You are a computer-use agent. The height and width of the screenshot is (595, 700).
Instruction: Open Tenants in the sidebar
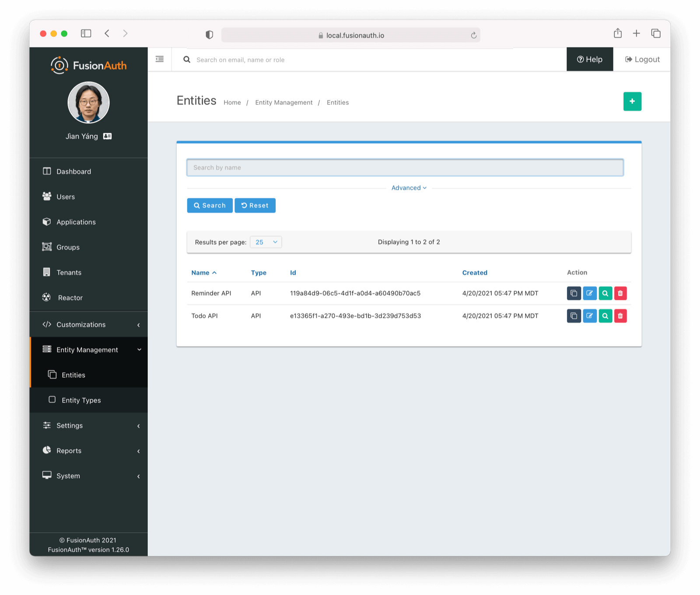(89, 272)
